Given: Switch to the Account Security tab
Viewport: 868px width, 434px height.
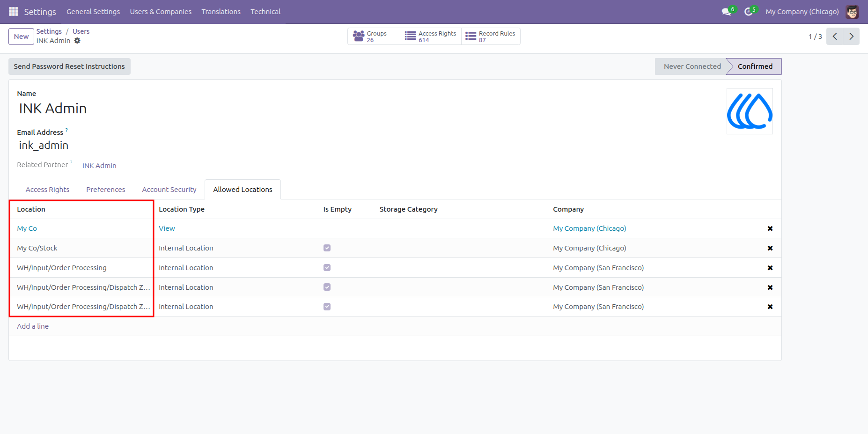Looking at the screenshot, I should pyautogui.click(x=169, y=190).
